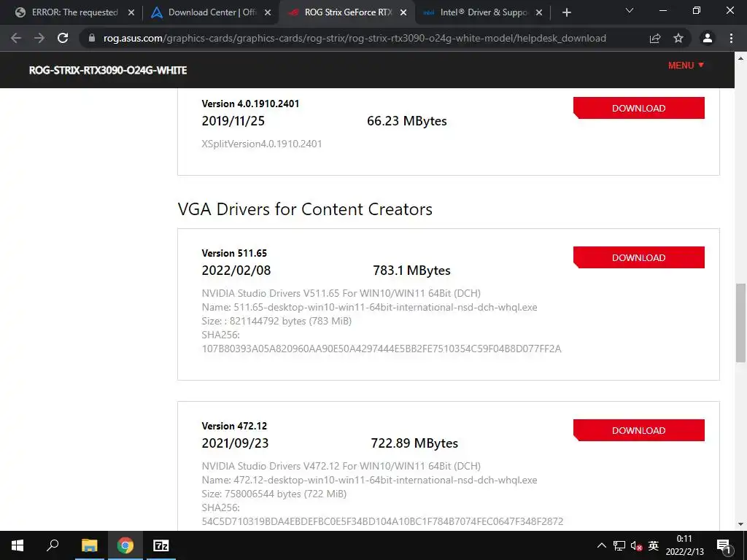Click the browser forward arrow
Screen dimensions: 747x560
click(x=39, y=38)
